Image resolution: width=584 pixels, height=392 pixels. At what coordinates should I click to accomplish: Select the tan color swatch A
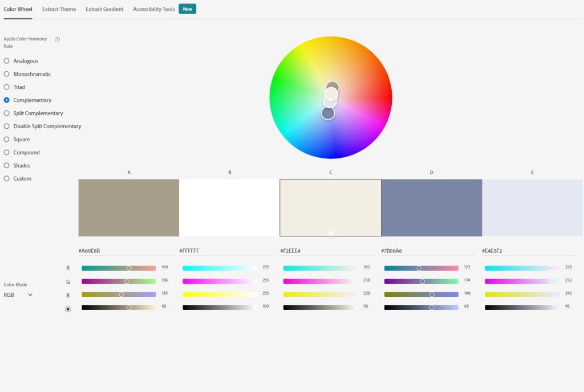point(129,207)
